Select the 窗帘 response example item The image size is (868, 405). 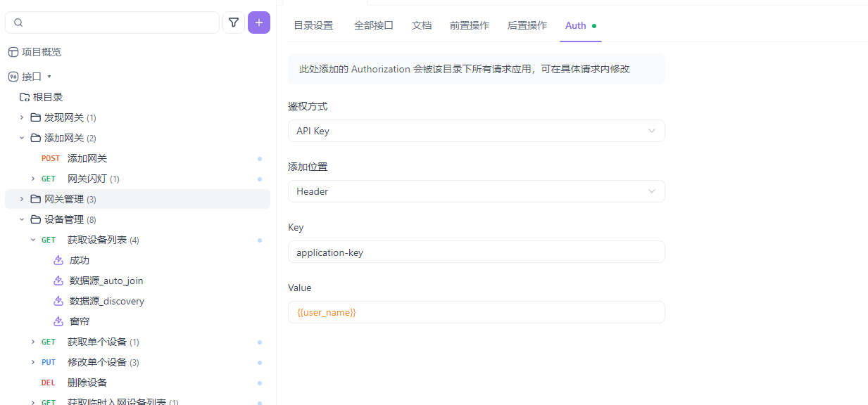pos(79,321)
